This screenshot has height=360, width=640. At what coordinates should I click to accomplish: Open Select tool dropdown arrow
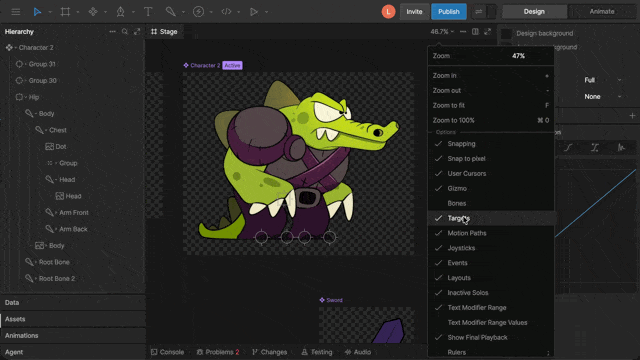(x=50, y=12)
